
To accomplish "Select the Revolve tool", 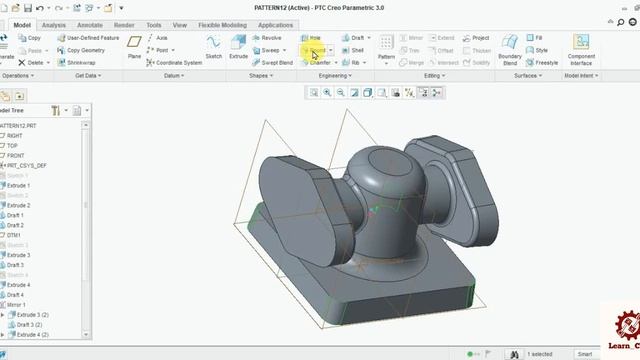I will [x=267, y=38].
